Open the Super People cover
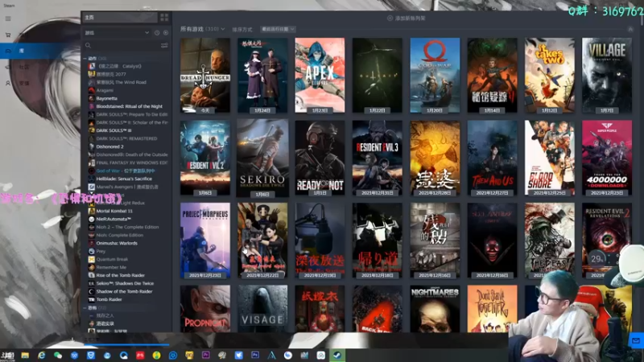Screen dimensions: 644x362 [x=607, y=158]
